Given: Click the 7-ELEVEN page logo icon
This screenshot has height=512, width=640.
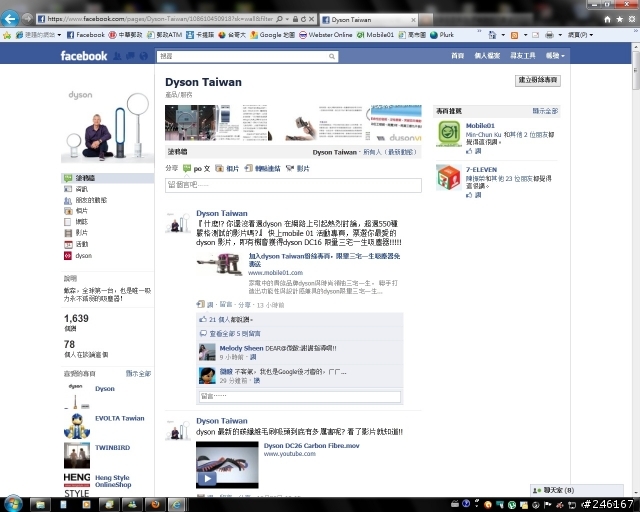Looking at the screenshot, I should (449, 177).
